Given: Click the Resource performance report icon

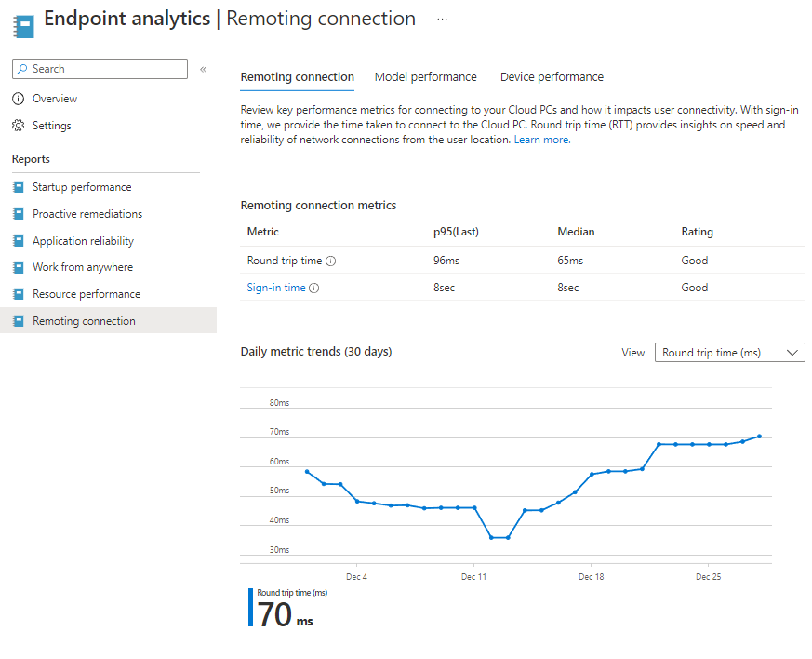Looking at the screenshot, I should click(18, 294).
